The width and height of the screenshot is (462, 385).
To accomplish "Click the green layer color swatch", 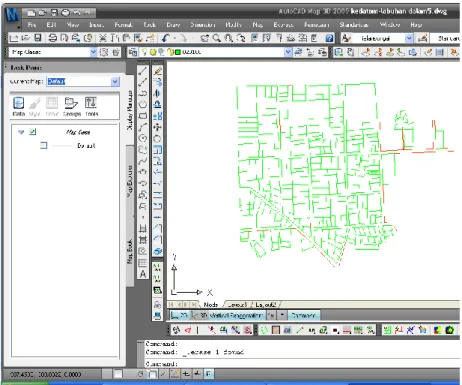I will (x=178, y=52).
